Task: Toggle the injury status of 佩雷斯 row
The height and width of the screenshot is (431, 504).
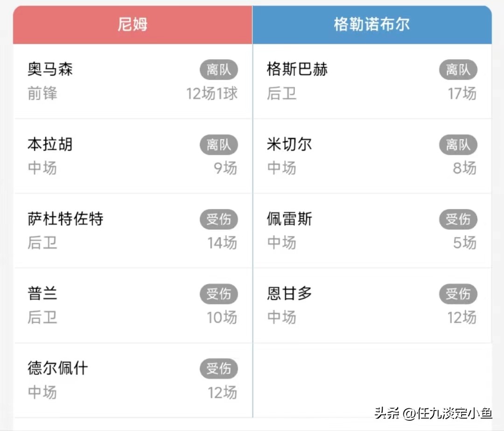Action: 458,219
